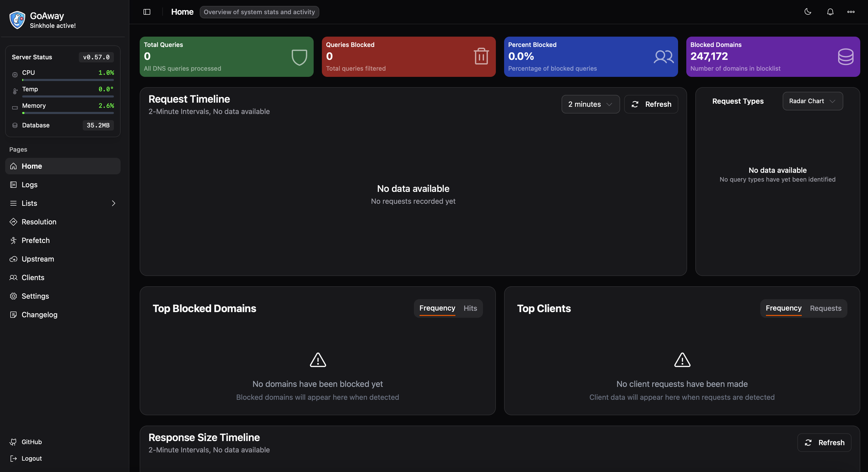
Task: Click the Logs page icon
Action: 13,185
